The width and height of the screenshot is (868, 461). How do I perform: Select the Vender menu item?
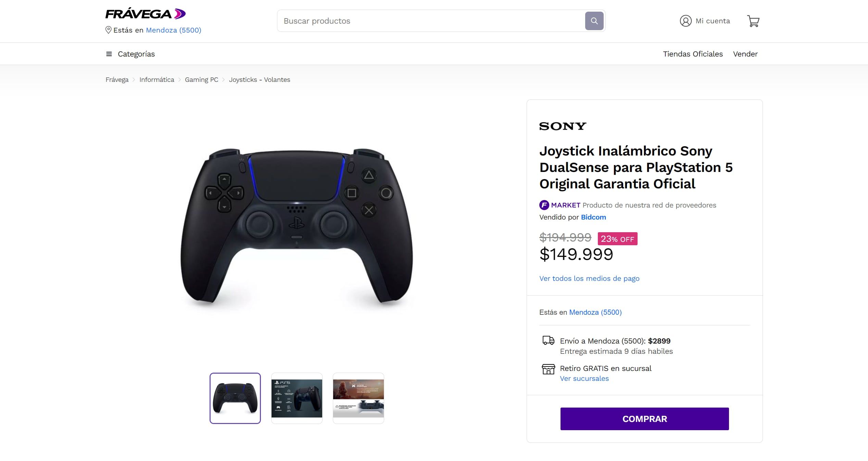point(745,54)
